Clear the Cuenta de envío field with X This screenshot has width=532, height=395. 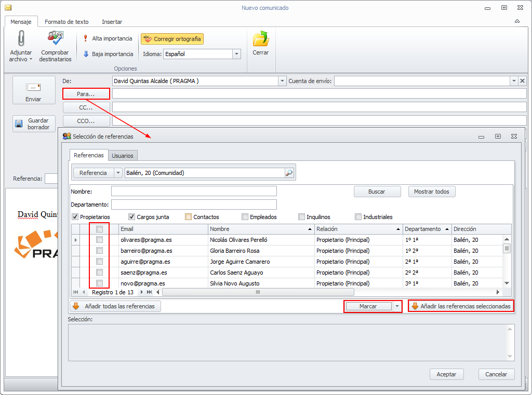point(523,81)
